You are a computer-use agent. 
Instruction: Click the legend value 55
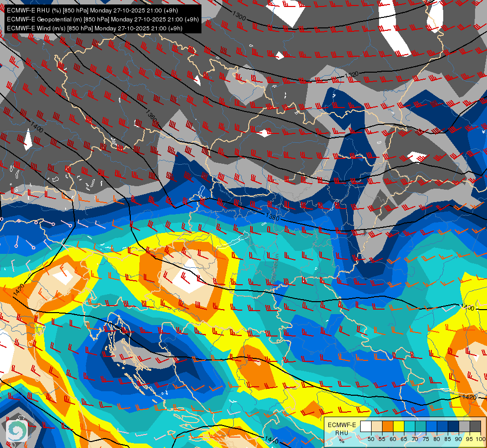point(382,439)
